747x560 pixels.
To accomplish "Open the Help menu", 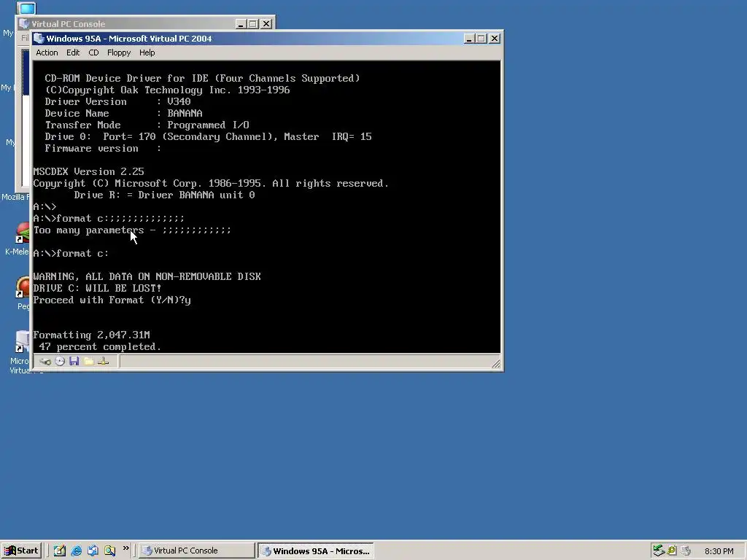I will coord(147,52).
